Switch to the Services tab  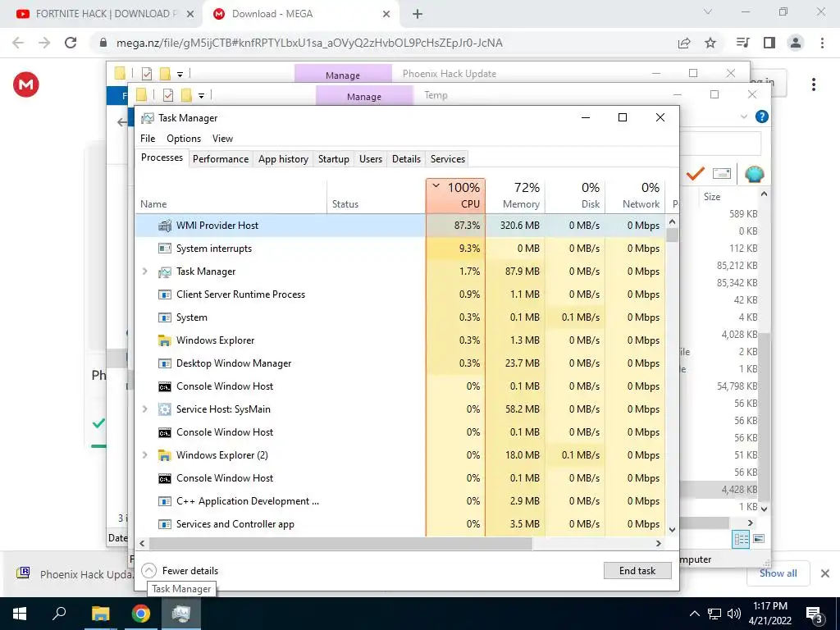coord(448,159)
